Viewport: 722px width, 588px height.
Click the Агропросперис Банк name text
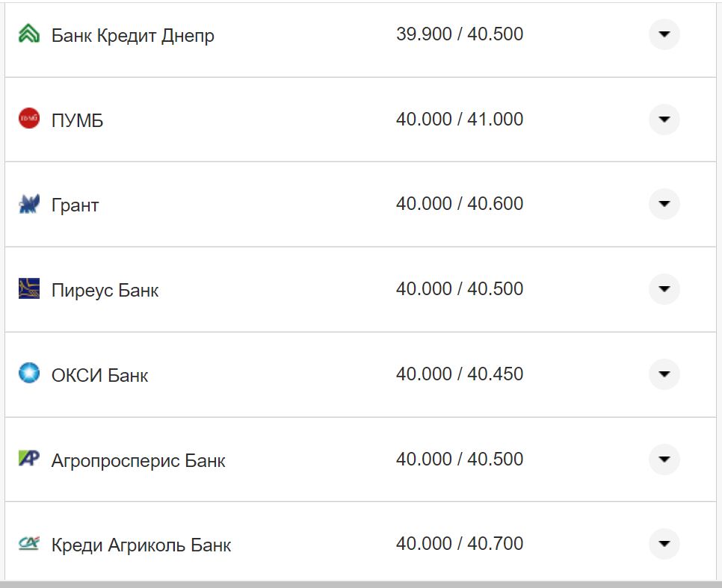pyautogui.click(x=138, y=460)
